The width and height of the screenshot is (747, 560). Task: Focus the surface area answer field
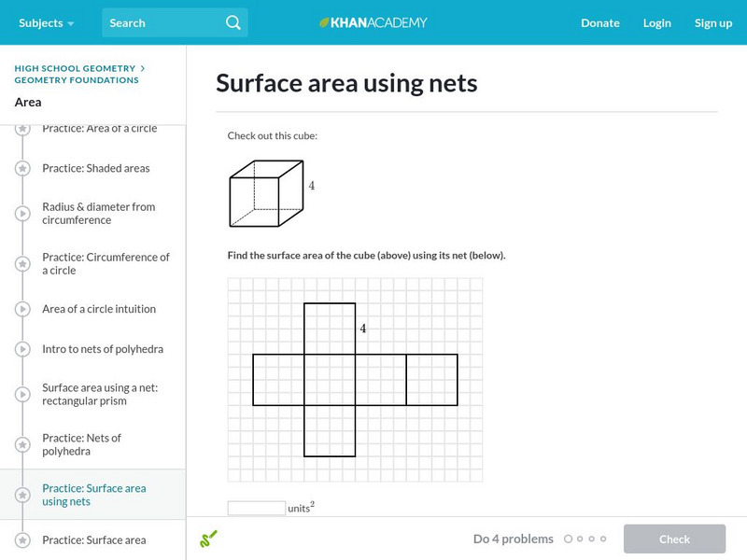tap(257, 508)
